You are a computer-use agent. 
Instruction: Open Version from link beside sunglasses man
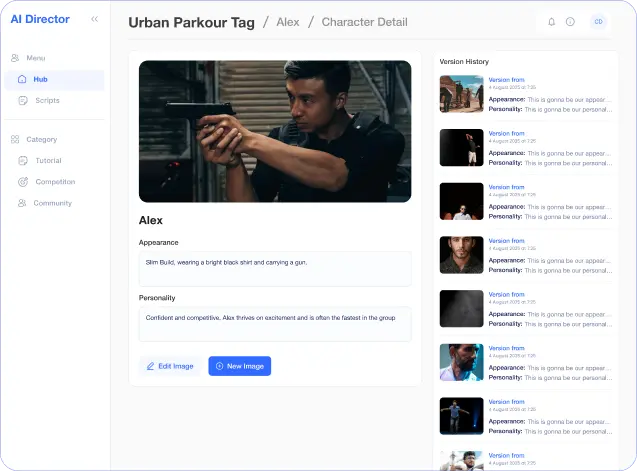pos(506,187)
